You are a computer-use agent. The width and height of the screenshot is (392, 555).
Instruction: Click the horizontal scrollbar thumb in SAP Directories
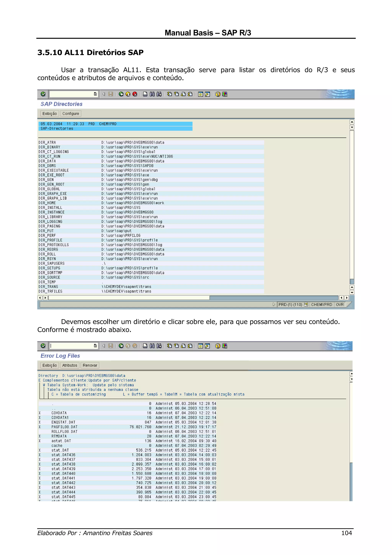129,298
